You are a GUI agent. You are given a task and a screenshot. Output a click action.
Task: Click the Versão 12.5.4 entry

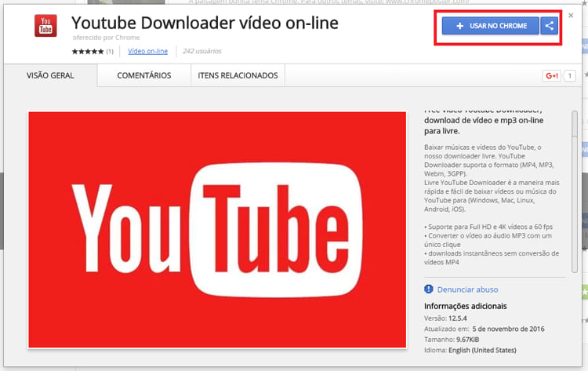pos(445,318)
